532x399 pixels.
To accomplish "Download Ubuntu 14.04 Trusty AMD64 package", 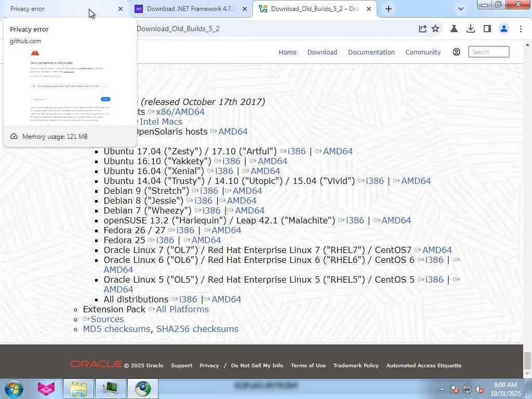I will (x=416, y=181).
